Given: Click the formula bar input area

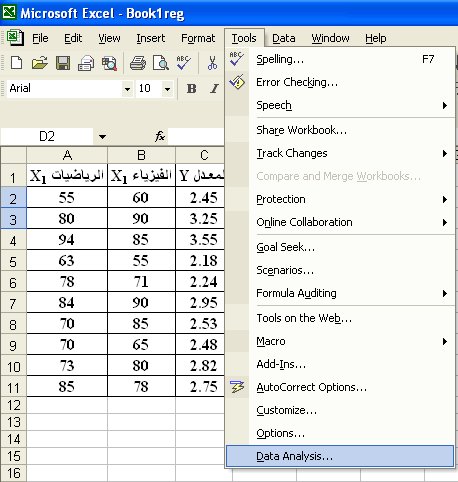Looking at the screenshot, I should [x=196, y=136].
